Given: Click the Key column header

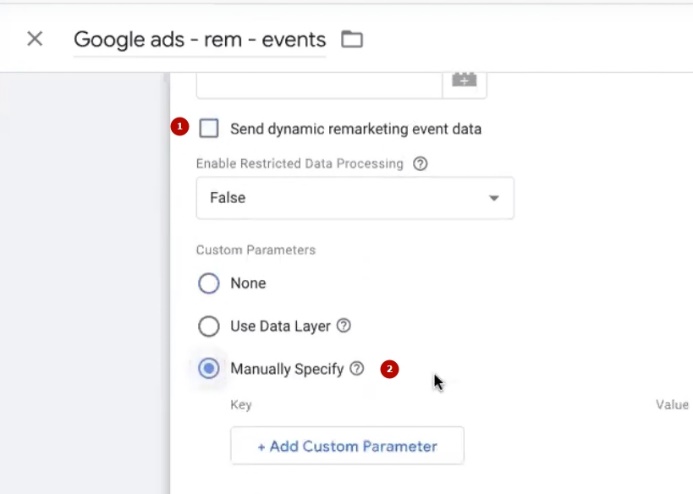Looking at the screenshot, I should tap(241, 405).
